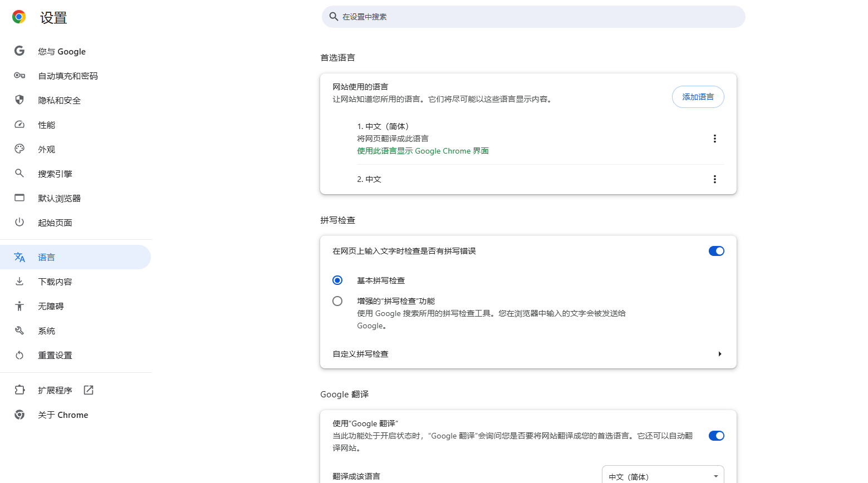
Task: Click the 添加语言 button
Action: pos(698,97)
